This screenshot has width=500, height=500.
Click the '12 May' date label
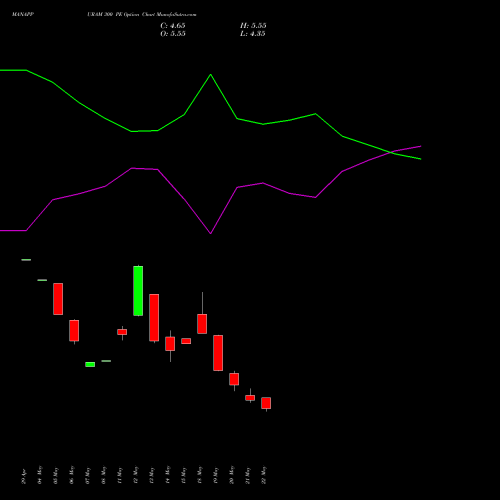tap(136, 475)
